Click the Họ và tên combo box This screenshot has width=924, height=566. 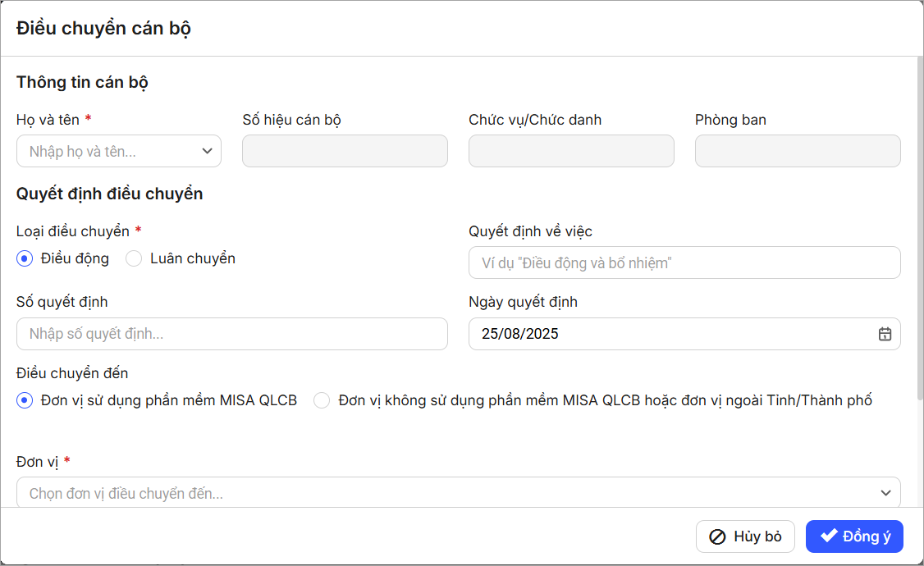coord(111,151)
